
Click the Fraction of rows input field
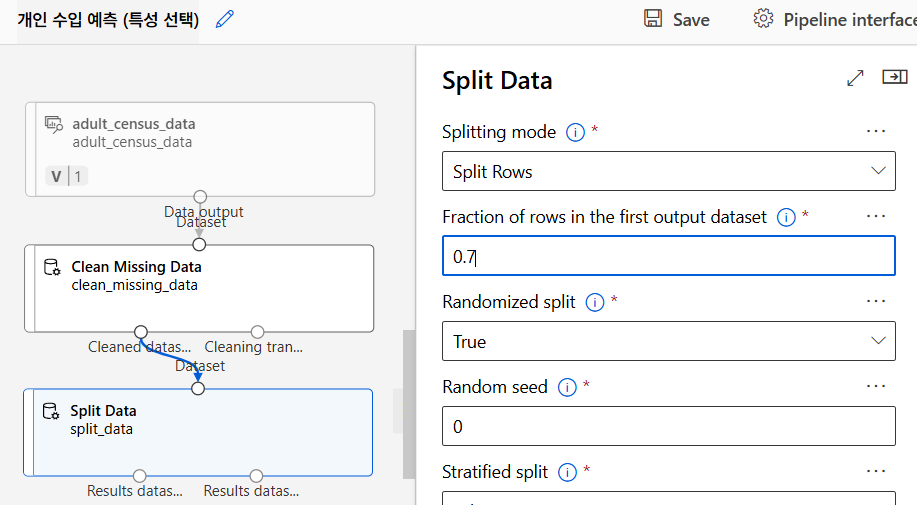pos(668,256)
